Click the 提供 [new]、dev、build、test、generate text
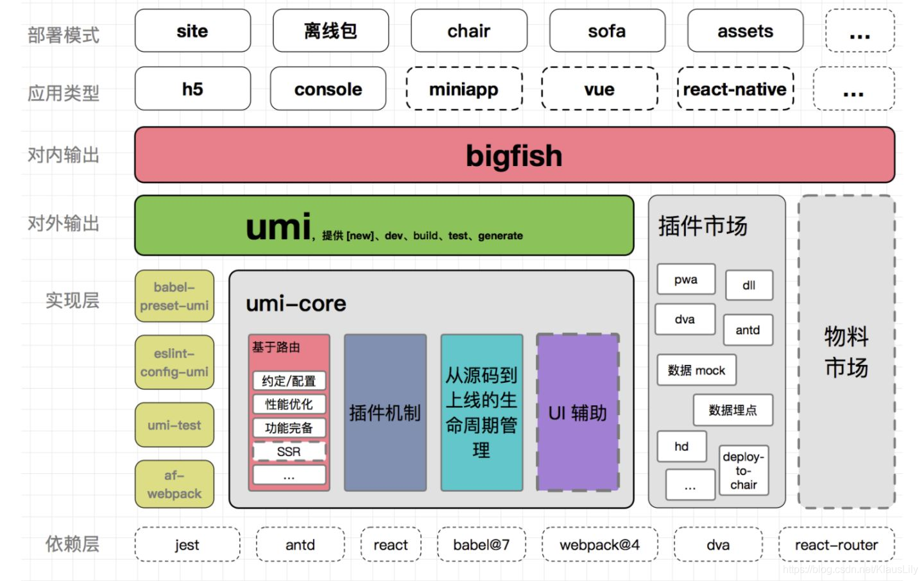This screenshot has width=924, height=581. [422, 235]
